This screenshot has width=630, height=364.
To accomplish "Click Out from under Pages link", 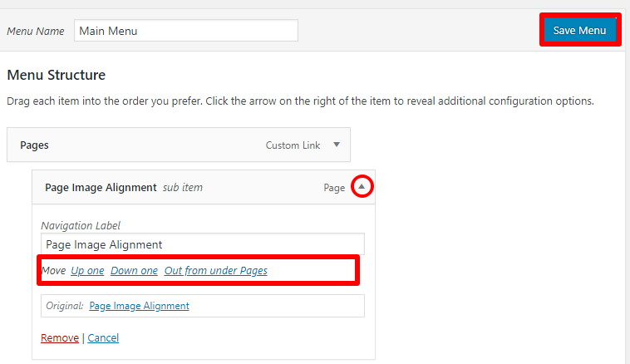I will pyautogui.click(x=215, y=271).
